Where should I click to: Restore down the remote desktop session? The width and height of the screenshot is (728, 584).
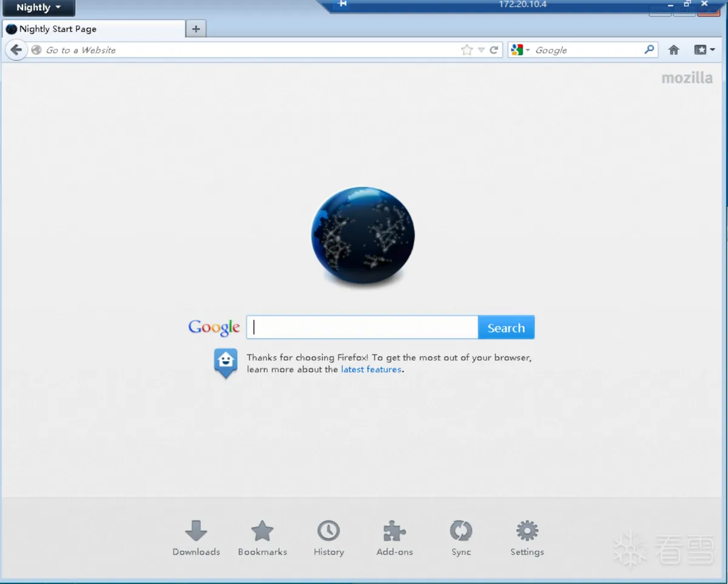pos(687,4)
